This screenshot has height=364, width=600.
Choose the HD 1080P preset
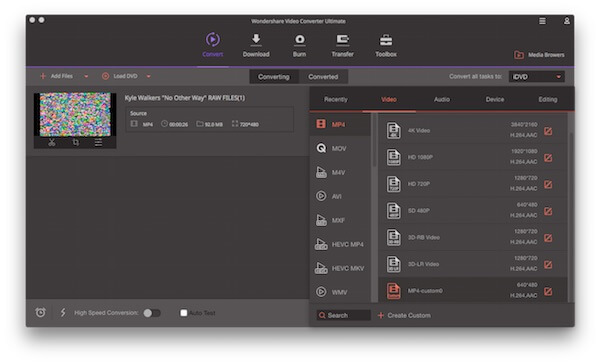pos(473,157)
